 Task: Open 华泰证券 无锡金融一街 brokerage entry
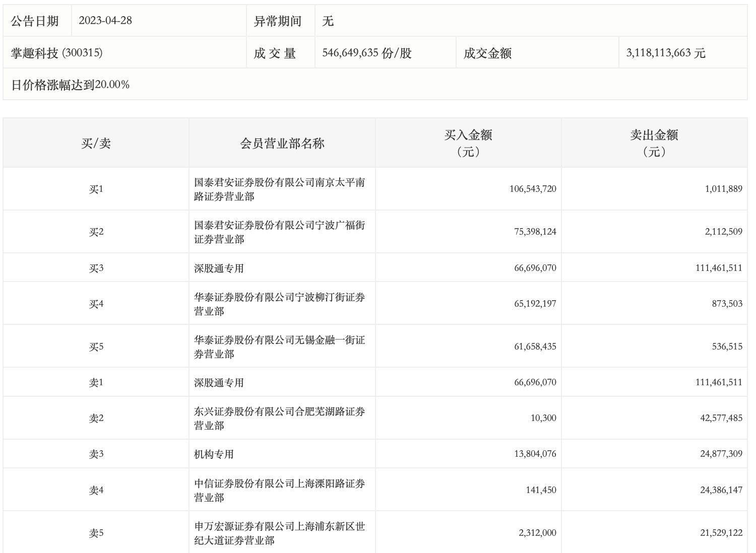coord(279,347)
